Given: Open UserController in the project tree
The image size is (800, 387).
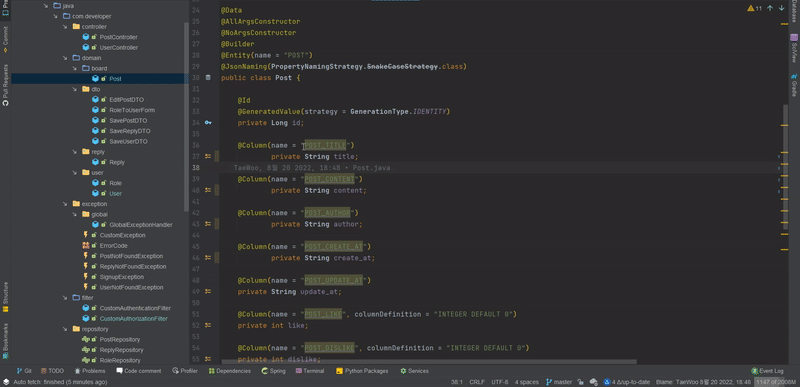Looking at the screenshot, I should pos(118,47).
